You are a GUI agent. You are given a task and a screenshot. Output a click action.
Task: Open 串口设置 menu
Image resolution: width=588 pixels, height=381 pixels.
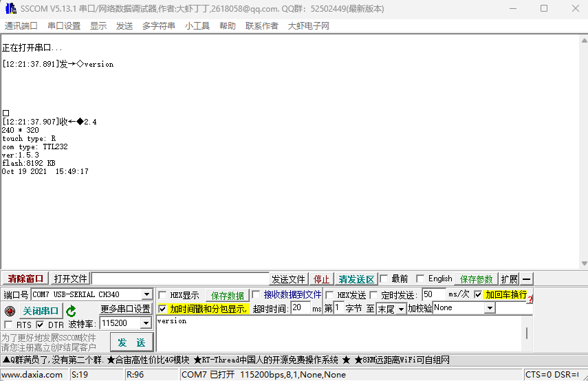pyautogui.click(x=64, y=26)
